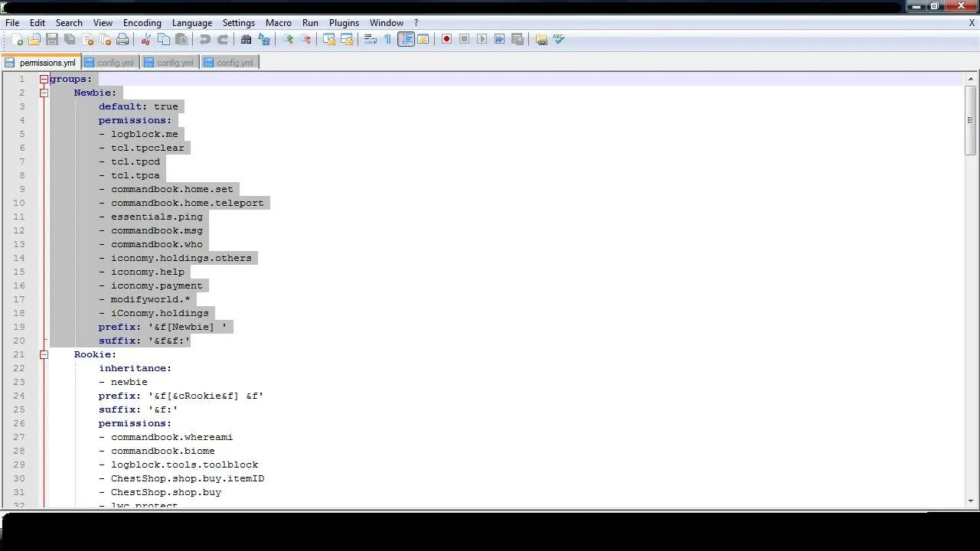
Task: Paste using the clipboard toolbar icon
Action: point(181,39)
